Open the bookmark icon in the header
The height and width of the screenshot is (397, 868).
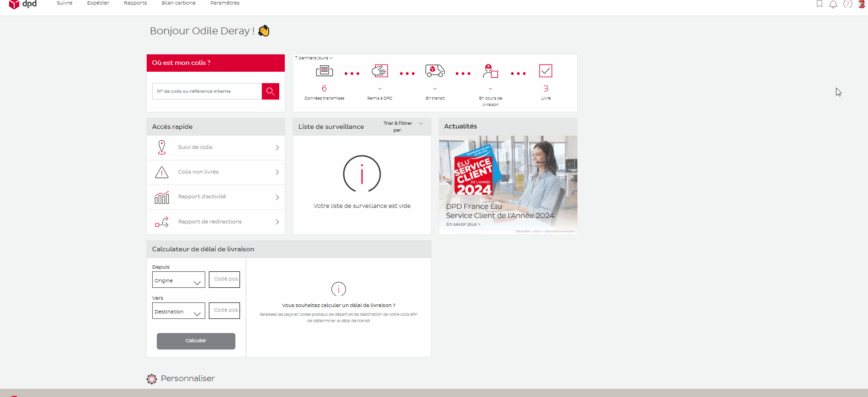[820, 4]
